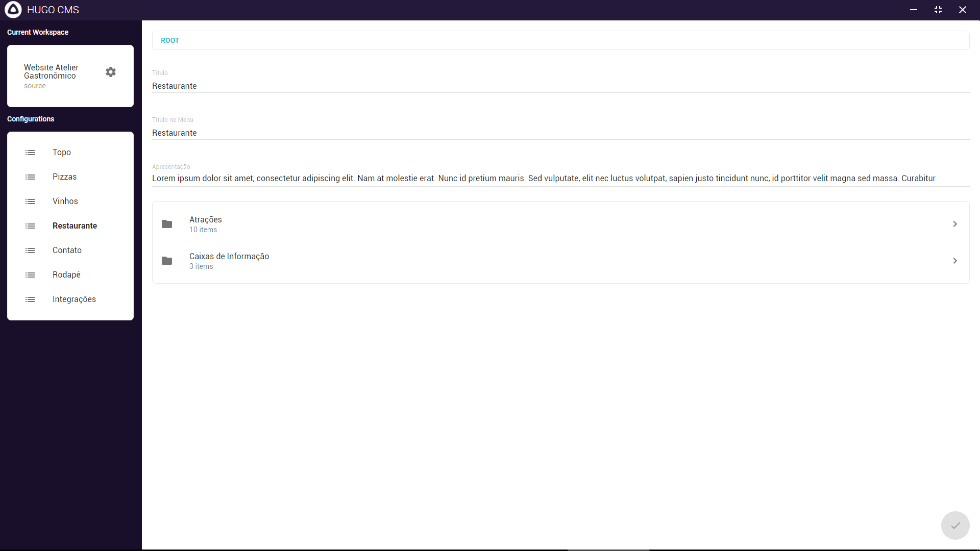Select the Restaurante configuration item

[x=75, y=226]
